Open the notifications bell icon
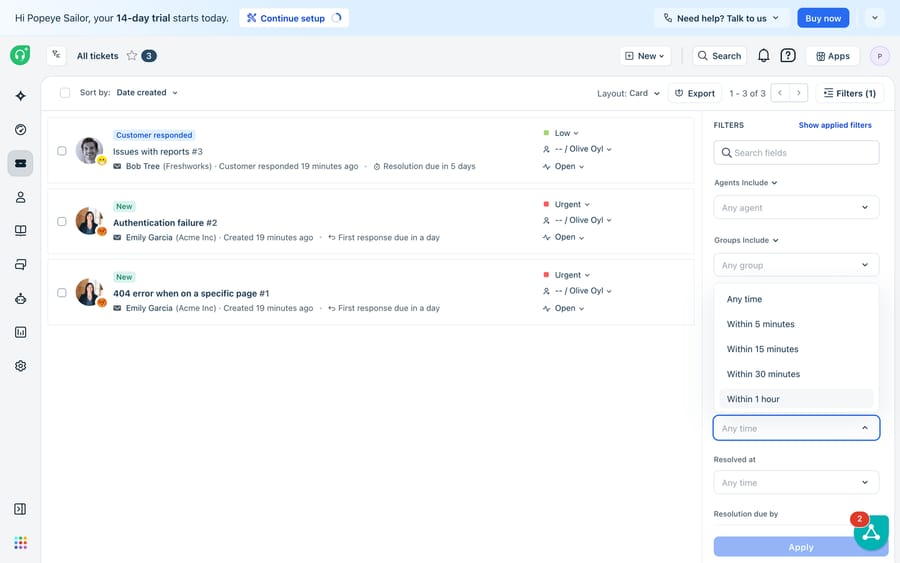900x563 pixels. 763,56
